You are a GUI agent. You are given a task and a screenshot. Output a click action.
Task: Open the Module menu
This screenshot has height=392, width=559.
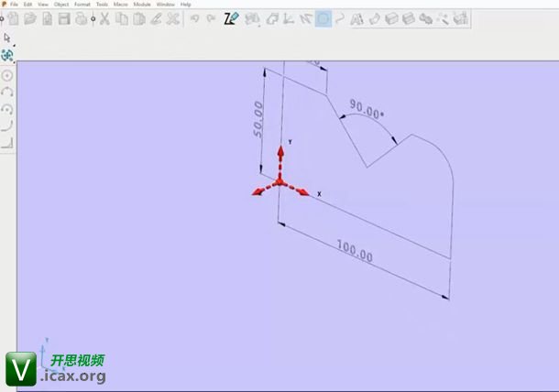coord(142,5)
